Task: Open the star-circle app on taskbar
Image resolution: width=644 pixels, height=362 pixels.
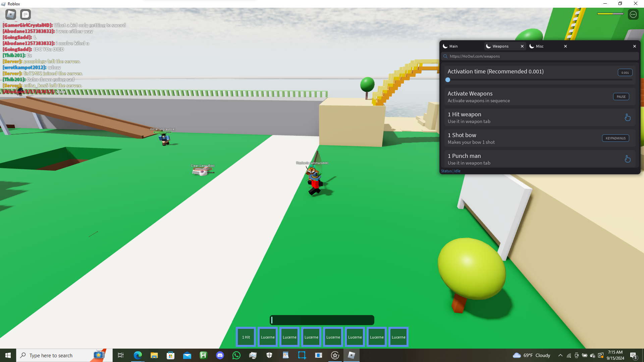Action: tap(335, 355)
